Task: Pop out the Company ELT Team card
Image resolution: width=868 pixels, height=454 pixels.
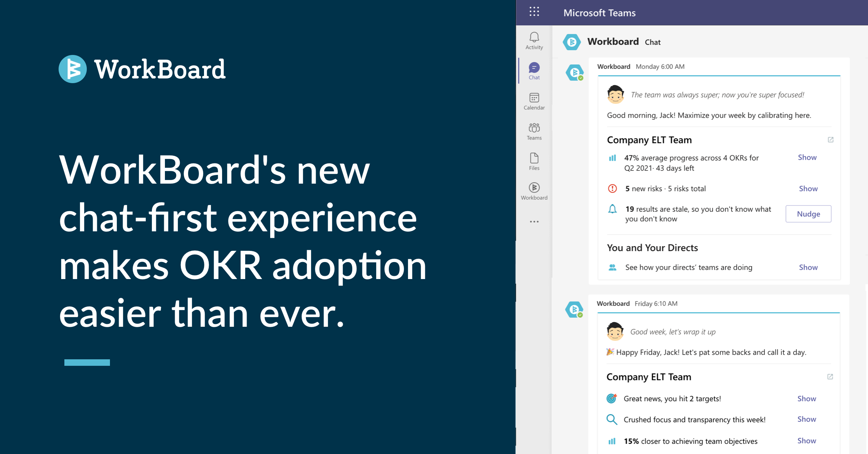Action: [831, 140]
